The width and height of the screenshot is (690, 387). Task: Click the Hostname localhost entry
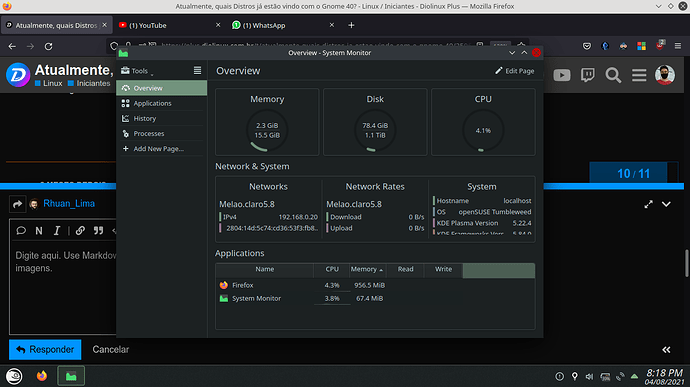tap(483, 201)
